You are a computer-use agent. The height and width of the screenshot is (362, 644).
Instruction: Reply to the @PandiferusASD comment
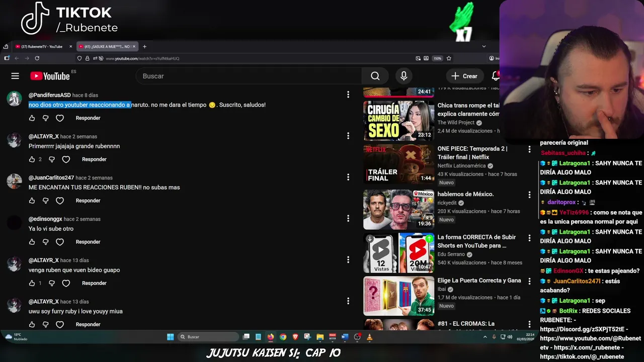[x=88, y=118]
